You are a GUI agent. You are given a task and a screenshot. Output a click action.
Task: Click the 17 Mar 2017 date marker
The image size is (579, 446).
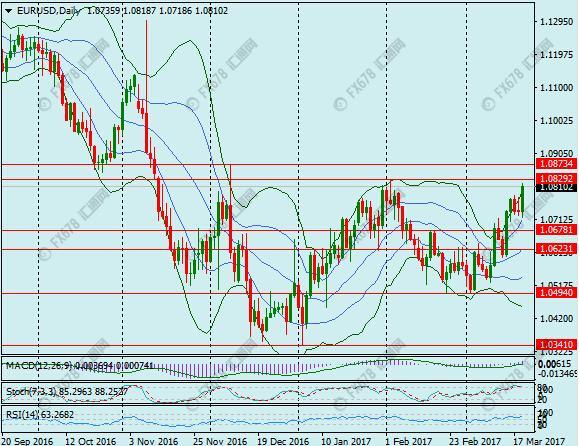(539, 441)
